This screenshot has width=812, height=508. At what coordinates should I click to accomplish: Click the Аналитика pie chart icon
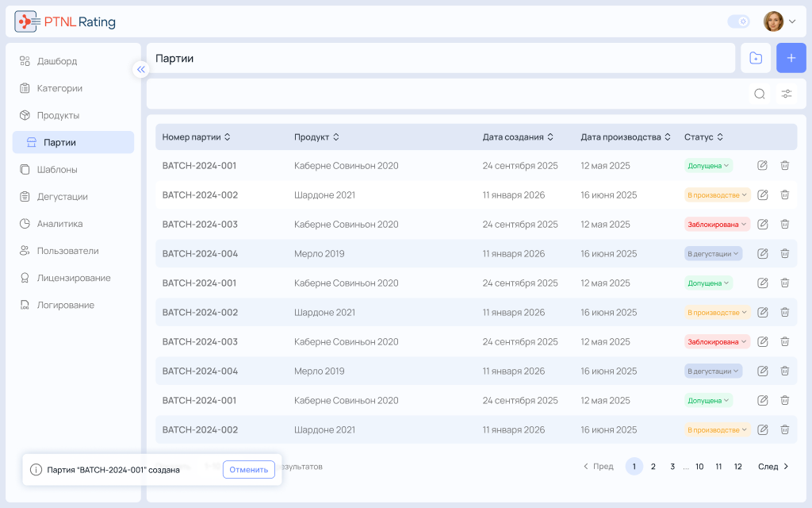[25, 223]
